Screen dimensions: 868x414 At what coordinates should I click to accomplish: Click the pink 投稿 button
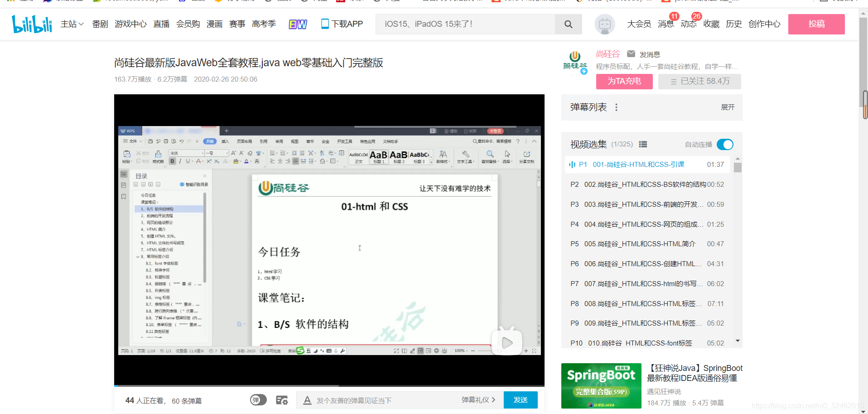(x=816, y=24)
